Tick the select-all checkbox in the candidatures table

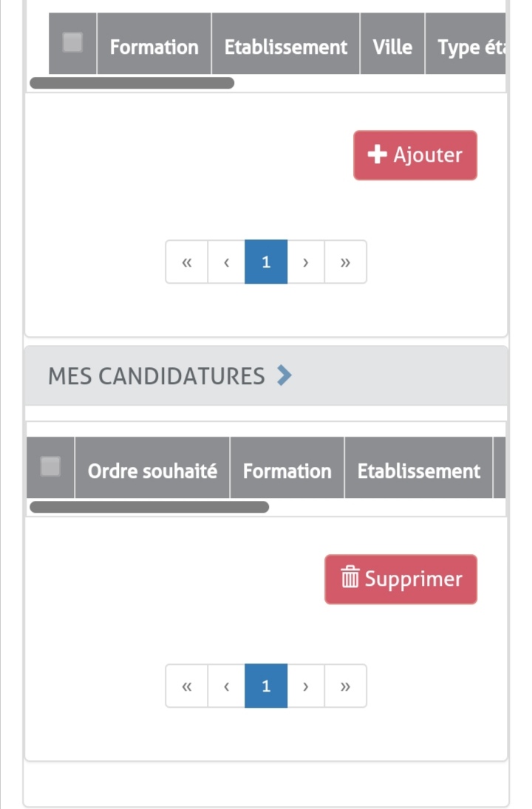click(x=50, y=466)
